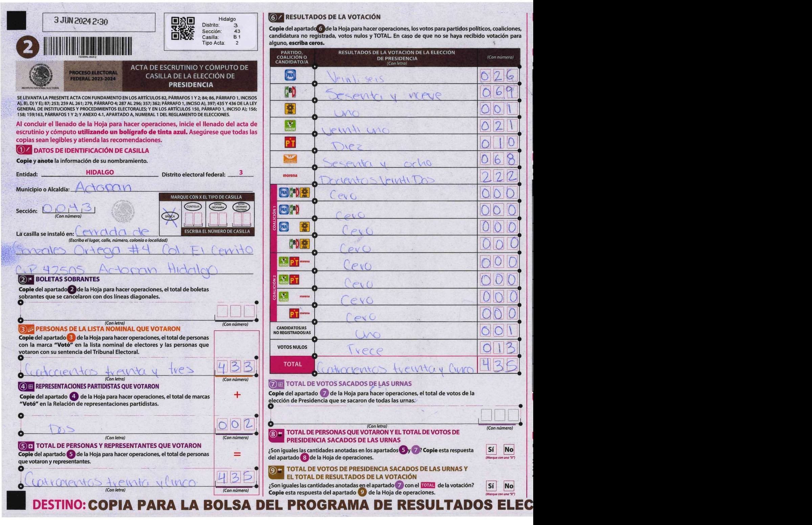
Task: Click 'CANDIDATOS/AS NO REGISTRADOS/AS' label
Action: point(292,330)
